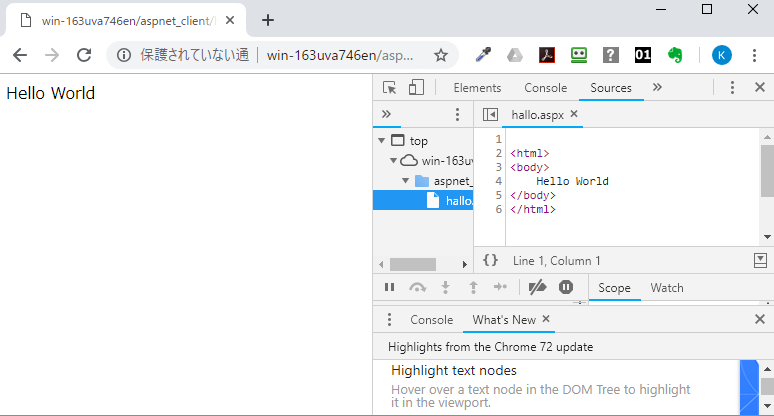Screen dimensions: 774x416
Task: Click the pretty print braces icon
Action: [x=490, y=260]
